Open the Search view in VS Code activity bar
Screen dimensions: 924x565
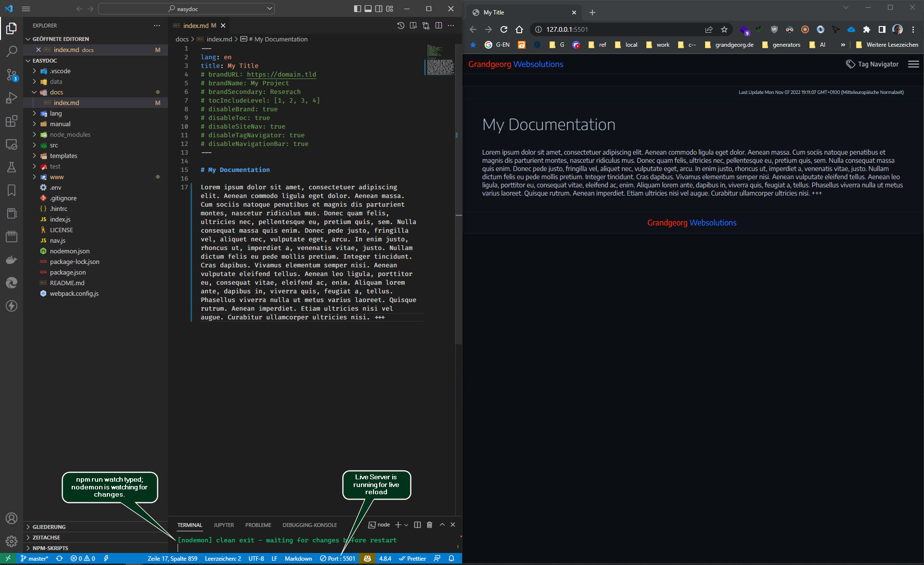coord(12,51)
